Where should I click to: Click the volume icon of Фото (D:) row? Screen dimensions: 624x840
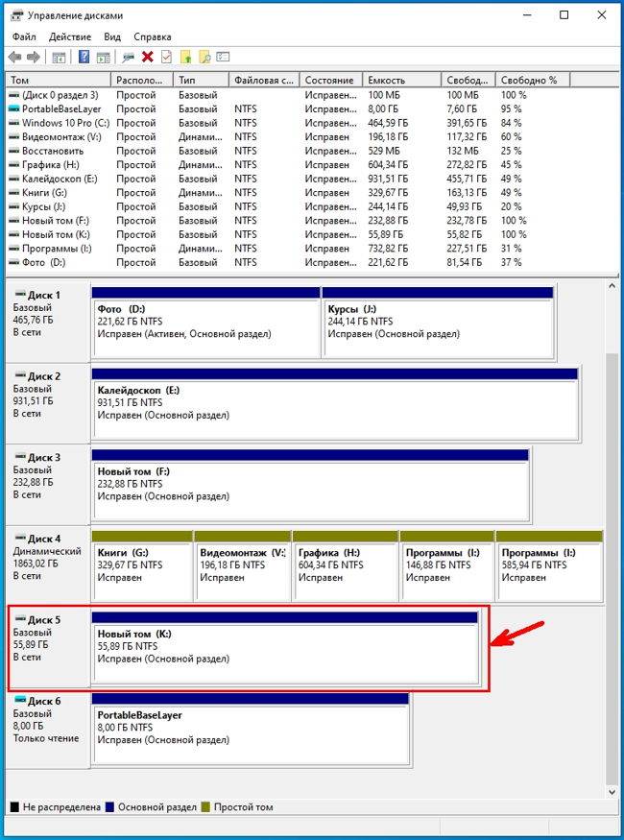pyautogui.click(x=14, y=262)
